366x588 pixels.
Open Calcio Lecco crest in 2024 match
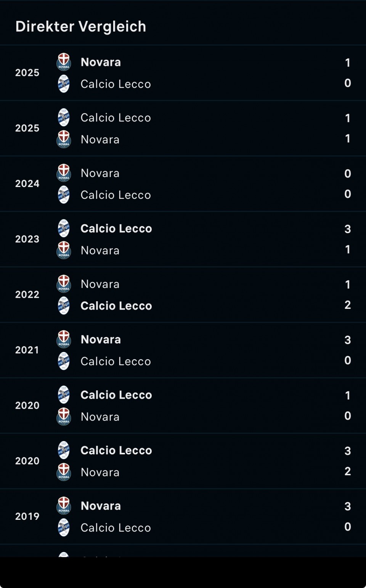[64, 195]
